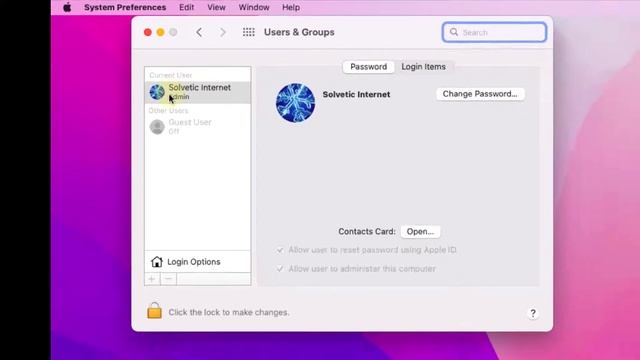Show all preferences grid icon
The width and height of the screenshot is (640, 360).
point(249,32)
